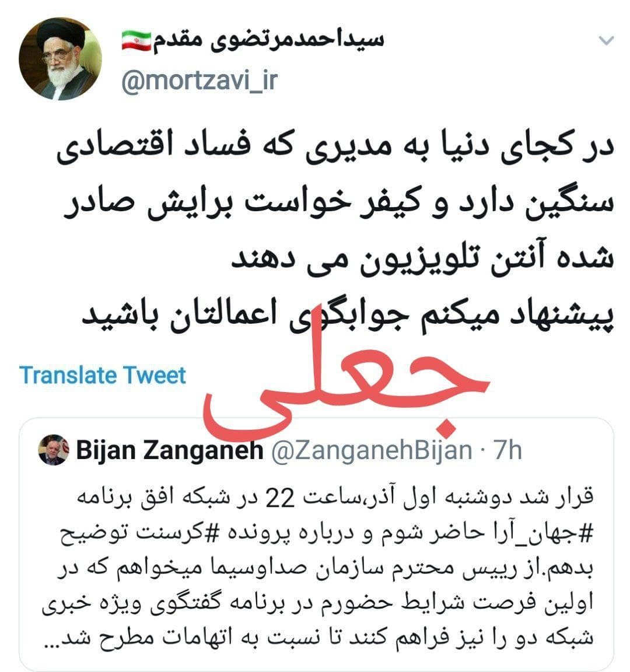Click the 7h timestamp on quoted tweet
Image resolution: width=630 pixels, height=672 pixels.
[508, 450]
